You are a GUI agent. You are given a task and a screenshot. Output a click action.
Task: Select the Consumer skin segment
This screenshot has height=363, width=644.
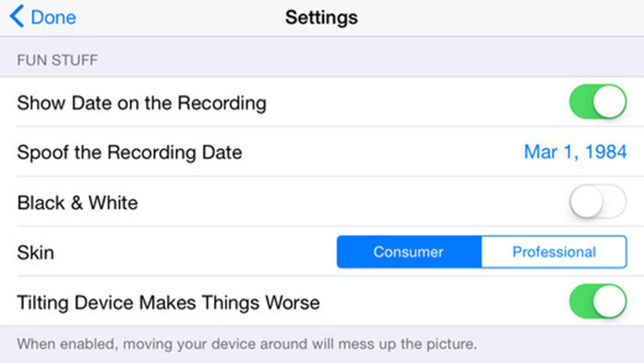[x=408, y=252]
